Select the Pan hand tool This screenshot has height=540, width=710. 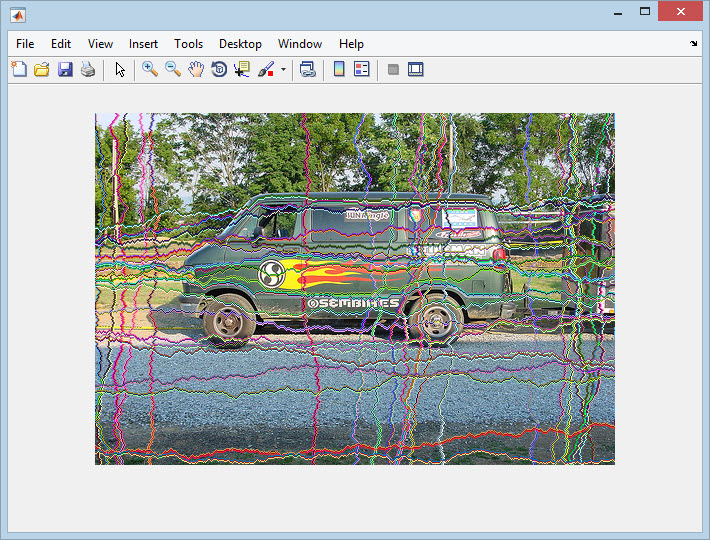196,69
